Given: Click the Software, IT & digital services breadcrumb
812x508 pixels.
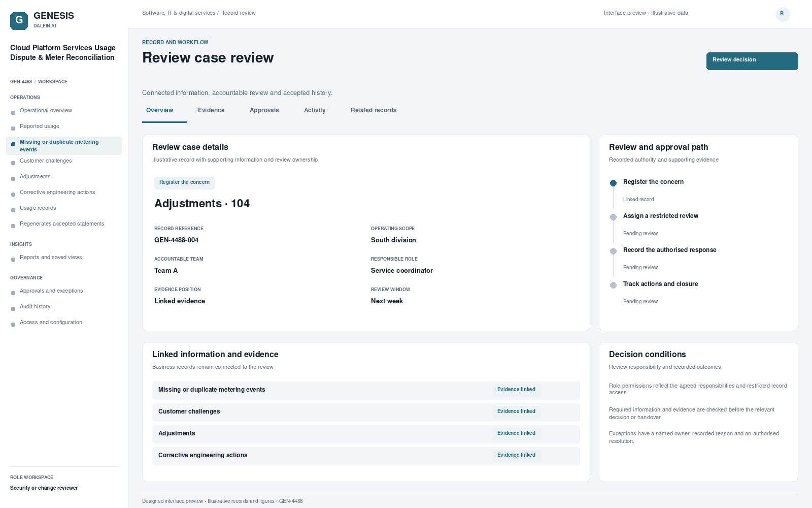Looking at the screenshot, I should pyautogui.click(x=179, y=13).
